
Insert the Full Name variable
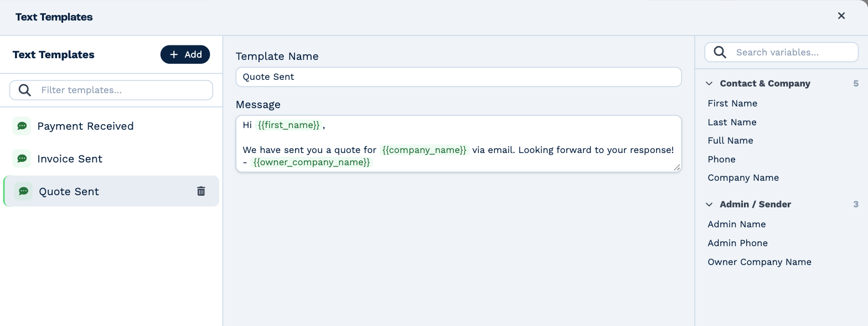click(730, 140)
